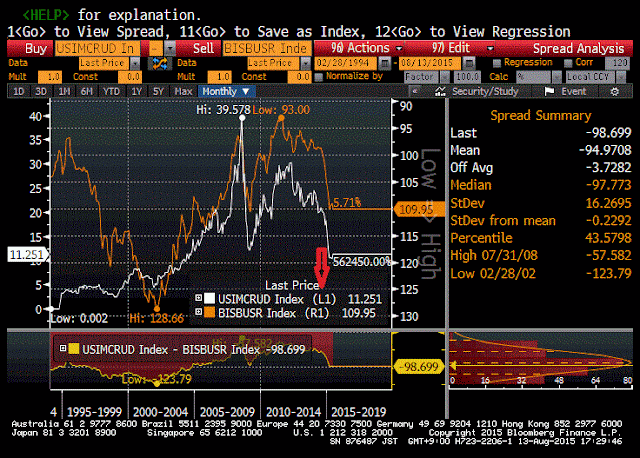Select the 6M range tab
Screen dimensions: 640x458
click(87, 91)
